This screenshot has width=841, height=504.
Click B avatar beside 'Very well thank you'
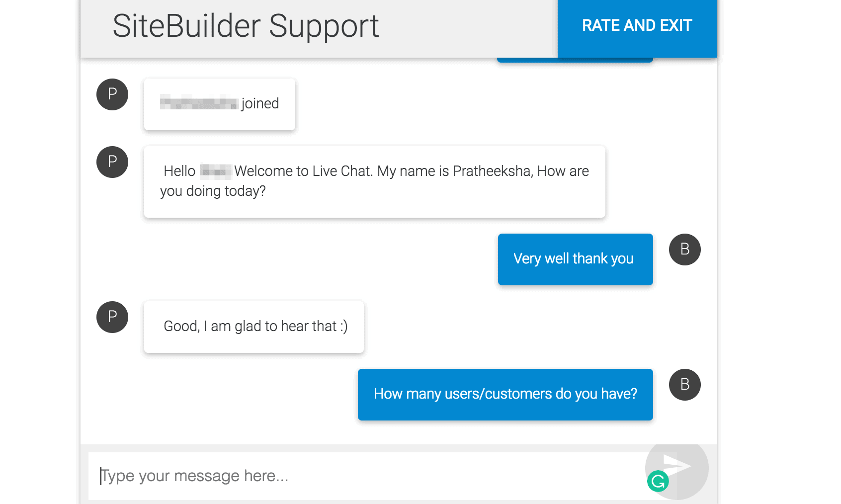click(685, 250)
